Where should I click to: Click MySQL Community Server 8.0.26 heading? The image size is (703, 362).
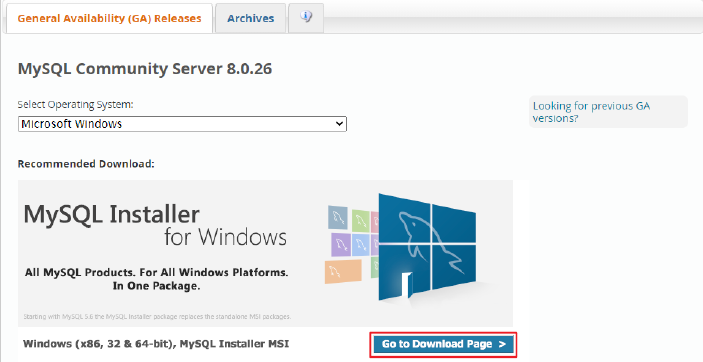coord(145,69)
